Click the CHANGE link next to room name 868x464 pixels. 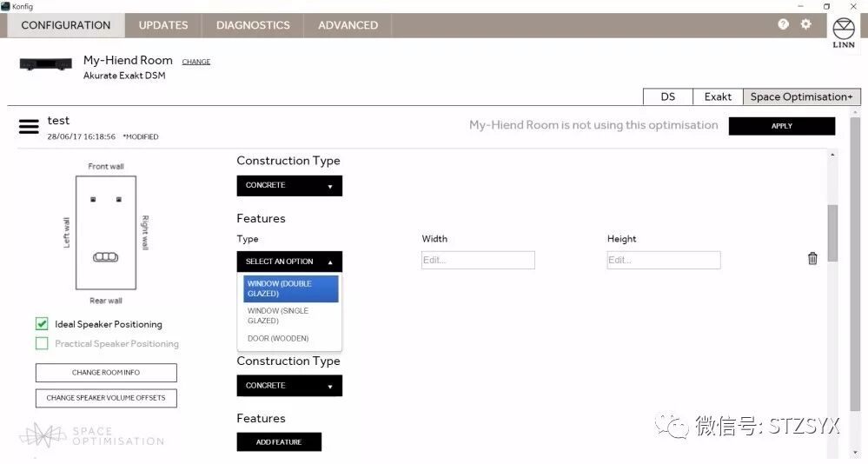click(x=196, y=62)
